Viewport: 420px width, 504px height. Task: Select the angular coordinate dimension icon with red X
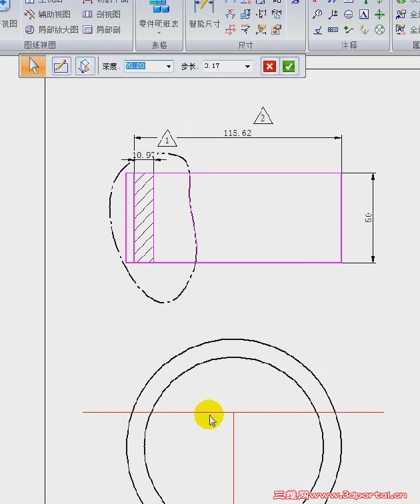pos(230,14)
